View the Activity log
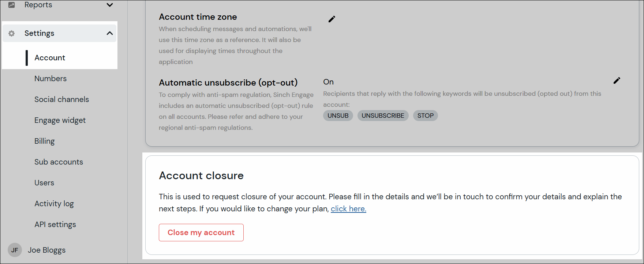 pyautogui.click(x=54, y=203)
